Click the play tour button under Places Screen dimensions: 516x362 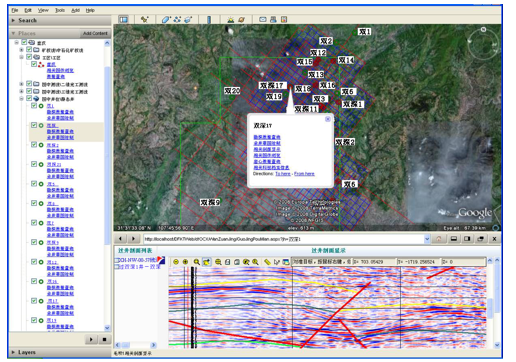pyautogui.click(x=91, y=339)
